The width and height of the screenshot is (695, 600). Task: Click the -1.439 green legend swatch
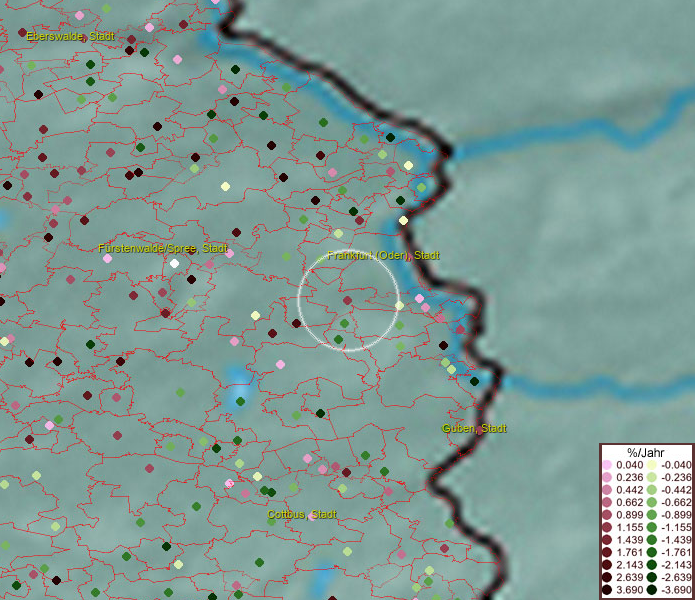coord(652,540)
